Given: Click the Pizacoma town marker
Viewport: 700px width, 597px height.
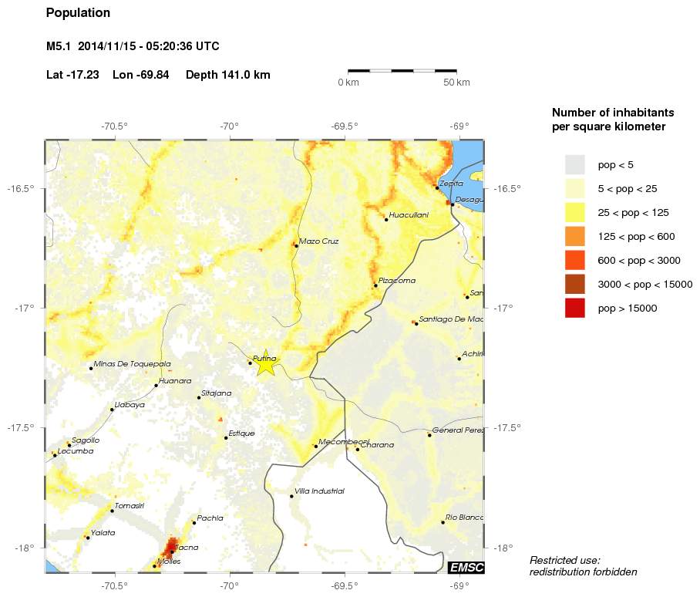Looking at the screenshot, I should coord(375,285).
